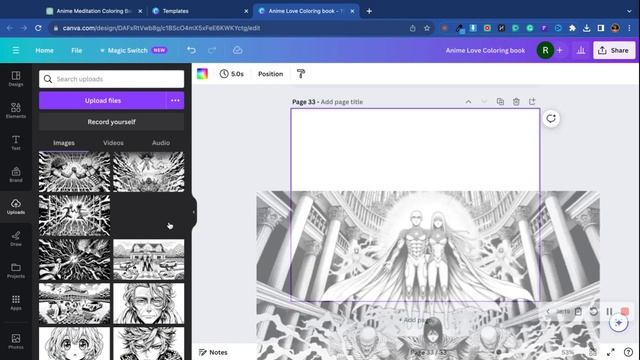Open the Brand panel
Viewport: 640px width, 360px height.
(16, 174)
